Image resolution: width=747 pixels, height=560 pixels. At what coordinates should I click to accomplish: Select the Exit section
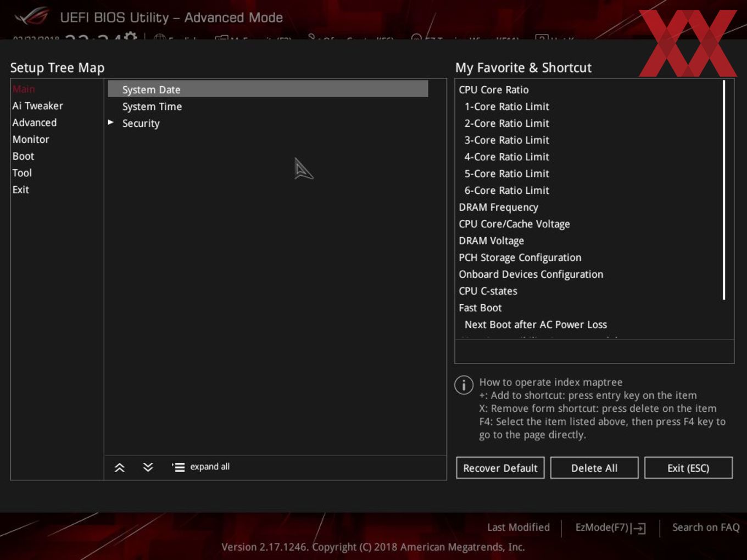click(20, 189)
